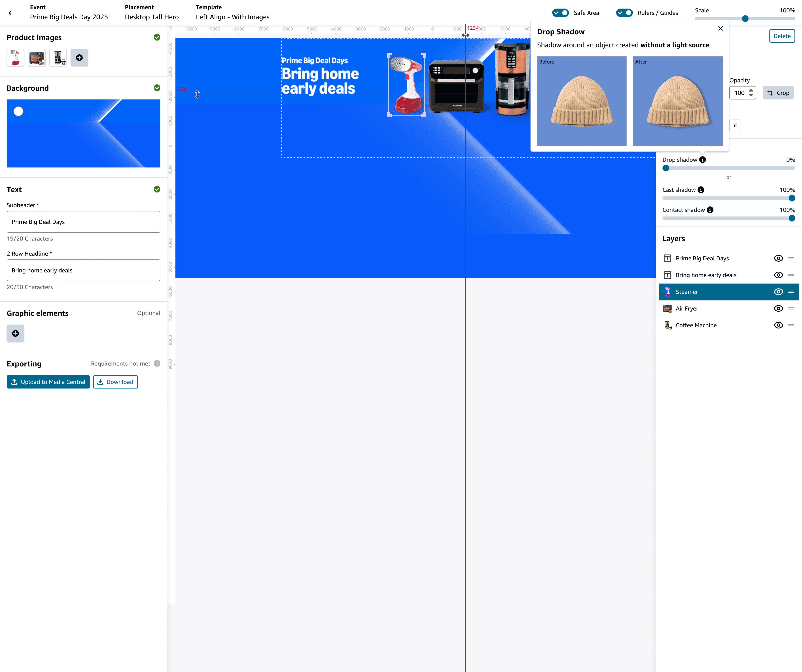Add a new product image
Screen dimensions: 802x672
[x=79, y=58]
